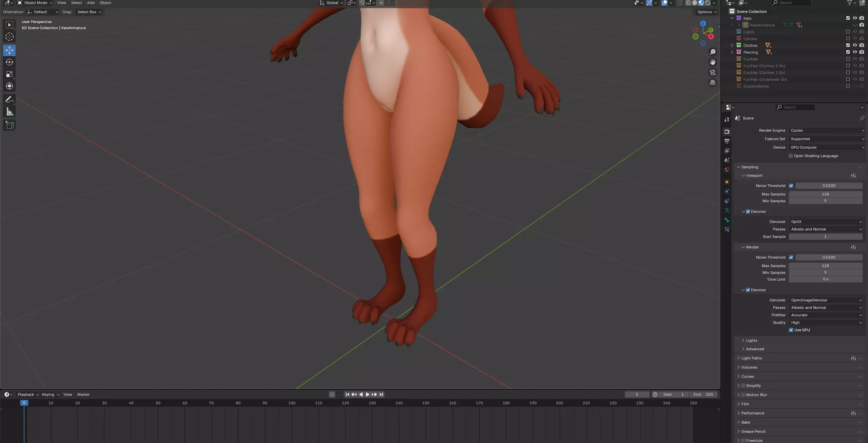Toggle the camera view icon

[713, 72]
